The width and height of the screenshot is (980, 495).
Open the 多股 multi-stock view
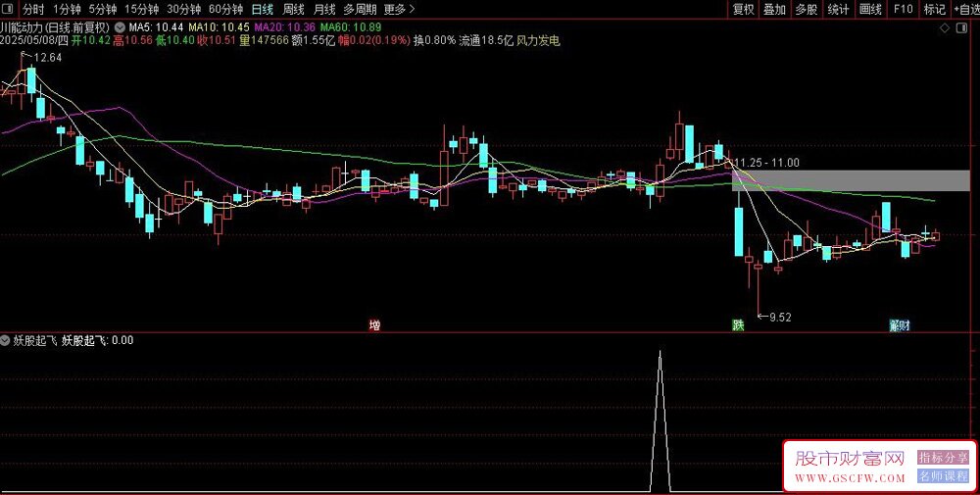click(x=807, y=9)
